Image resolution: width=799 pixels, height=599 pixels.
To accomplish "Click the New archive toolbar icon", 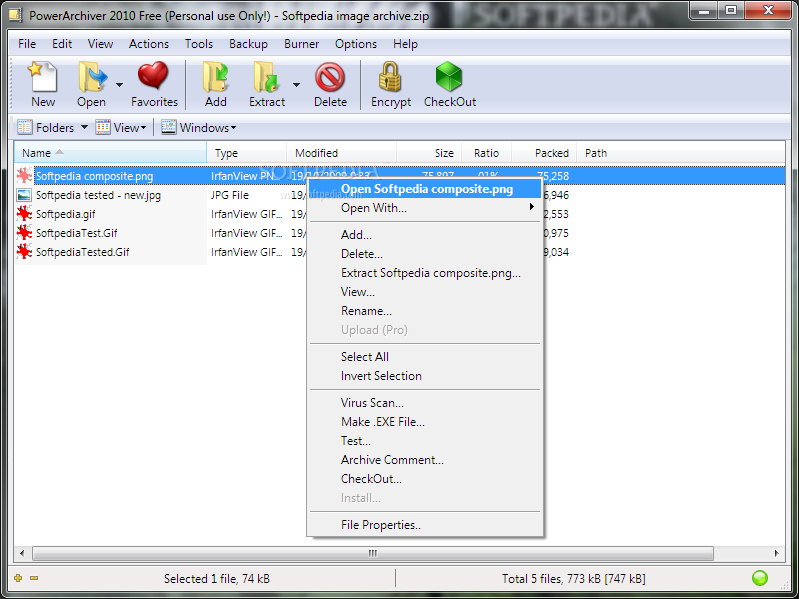I will [x=43, y=77].
